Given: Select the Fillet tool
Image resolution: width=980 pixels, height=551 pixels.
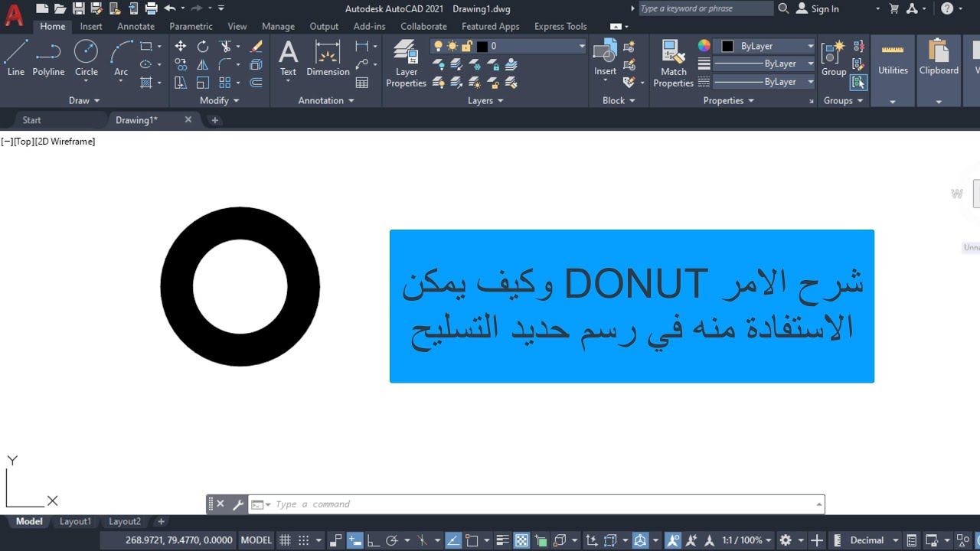Looking at the screenshot, I should click(x=225, y=64).
